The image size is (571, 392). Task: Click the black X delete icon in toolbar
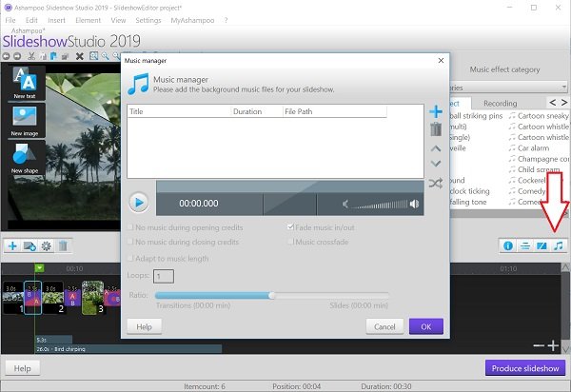point(80,56)
